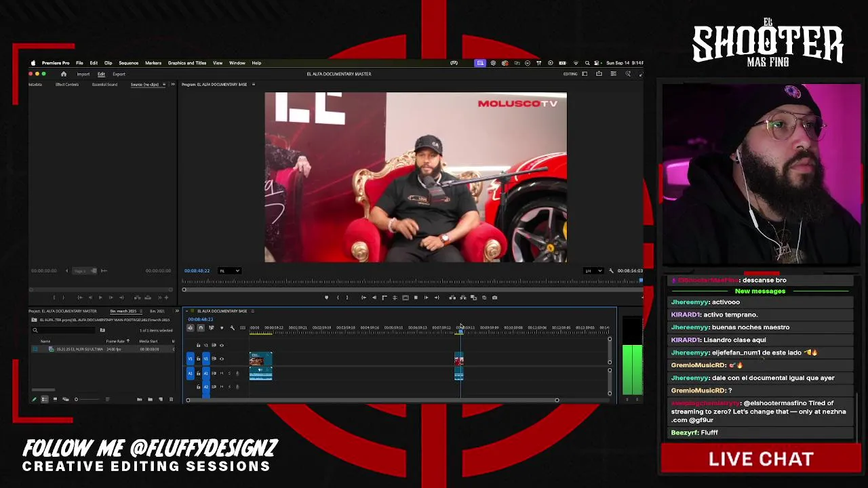Open Playback Resolution dropdown 1/4
Screen dimensions: 868x488
(x=593, y=271)
